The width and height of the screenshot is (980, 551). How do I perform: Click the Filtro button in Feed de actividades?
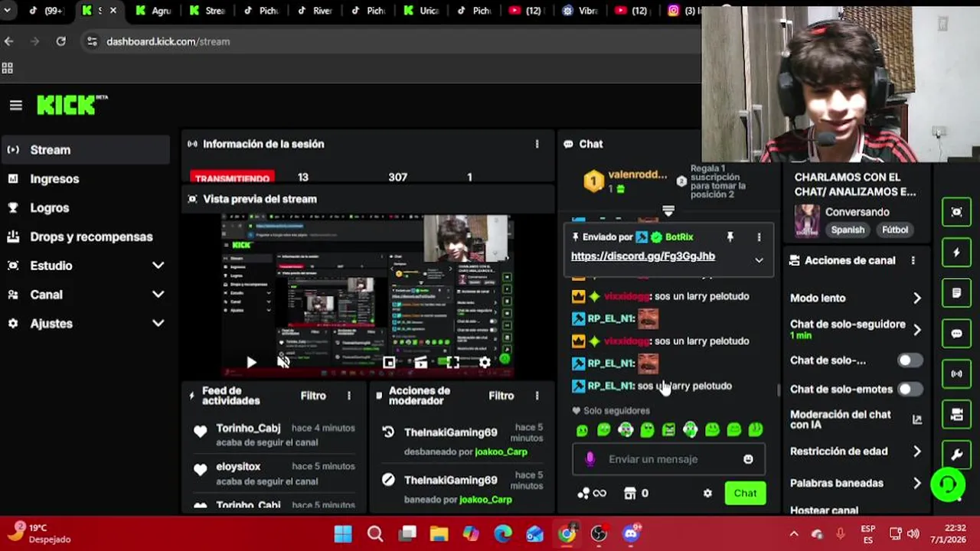point(313,396)
